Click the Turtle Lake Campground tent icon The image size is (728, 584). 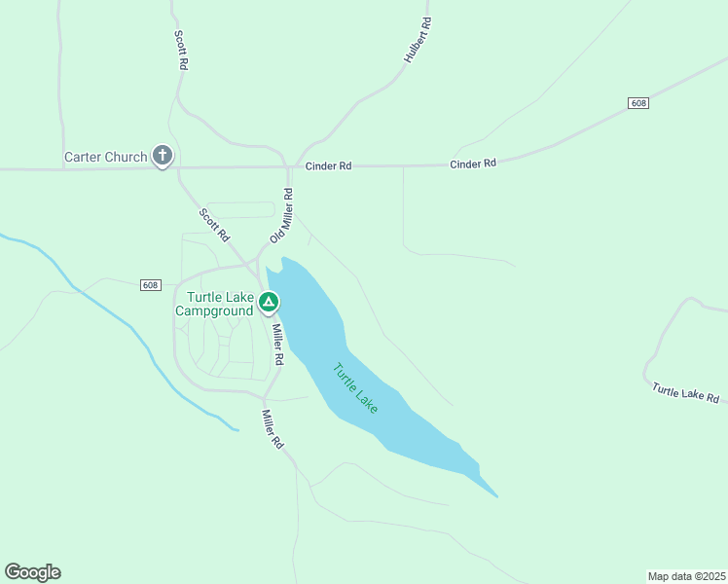[268, 303]
